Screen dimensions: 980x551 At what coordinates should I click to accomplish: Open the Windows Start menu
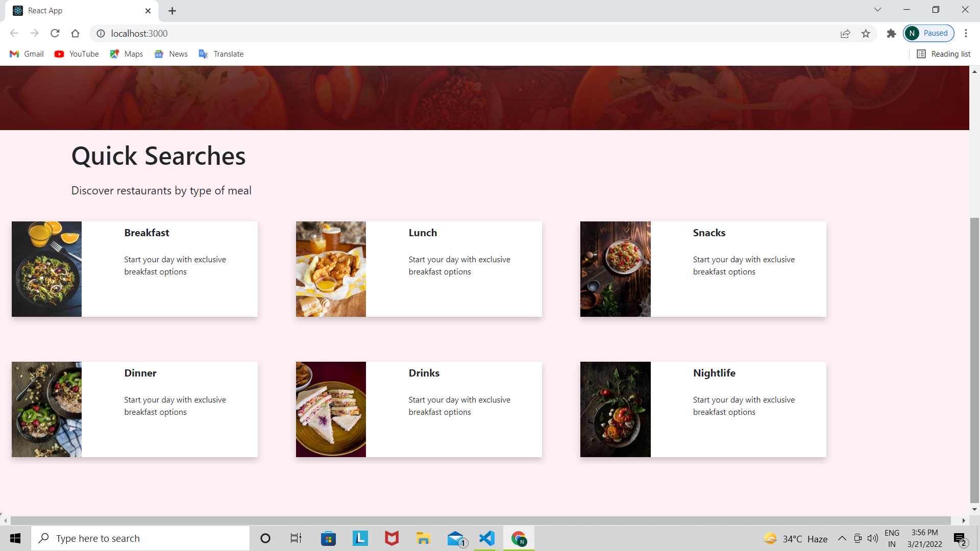(15, 538)
